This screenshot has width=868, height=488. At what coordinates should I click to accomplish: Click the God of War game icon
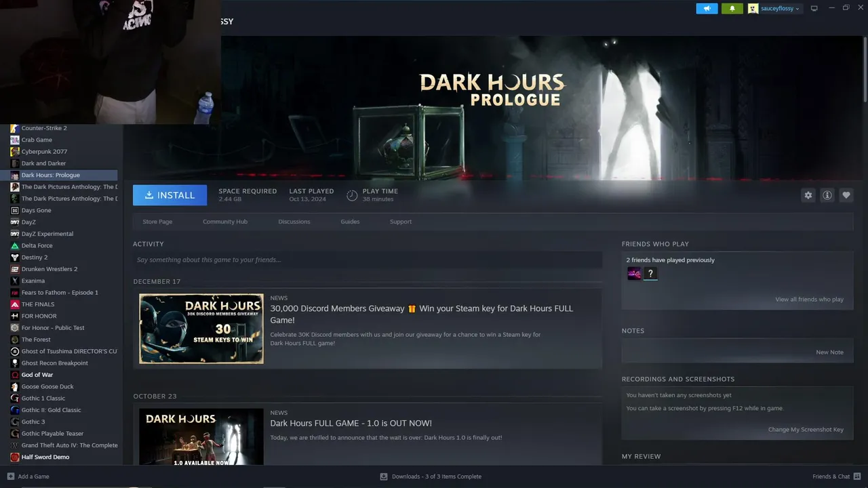pyautogui.click(x=15, y=375)
